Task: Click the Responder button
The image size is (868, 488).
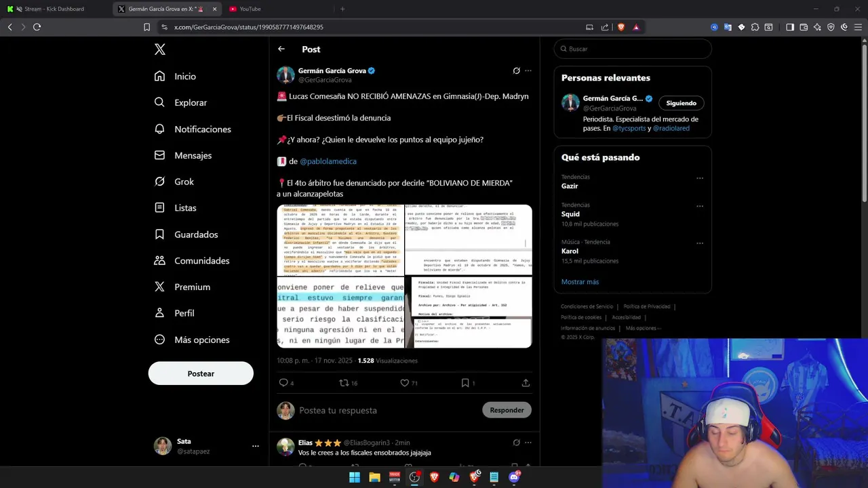Action: [507, 410]
